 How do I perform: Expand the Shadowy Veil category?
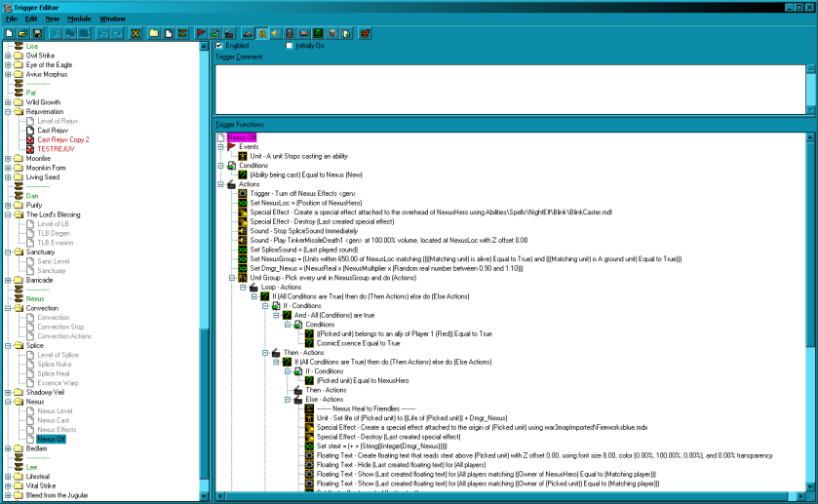[8, 392]
